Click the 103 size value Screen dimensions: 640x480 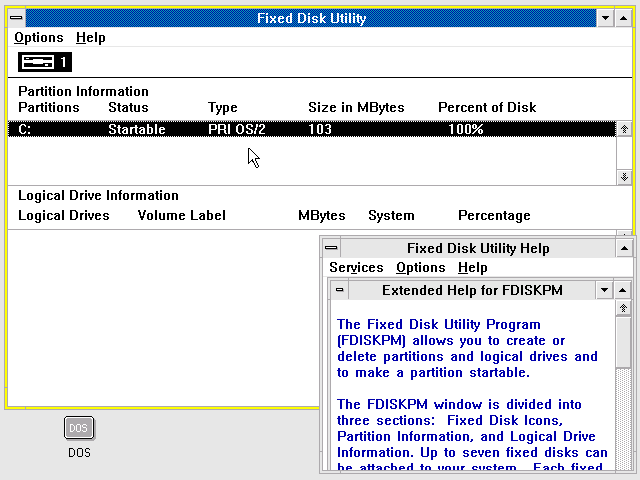click(x=320, y=129)
